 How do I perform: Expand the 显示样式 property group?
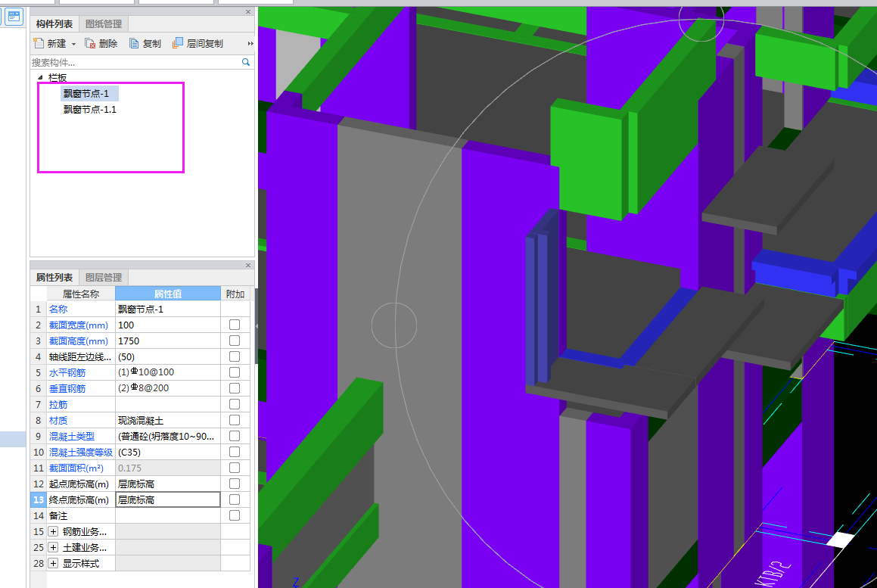point(53,563)
